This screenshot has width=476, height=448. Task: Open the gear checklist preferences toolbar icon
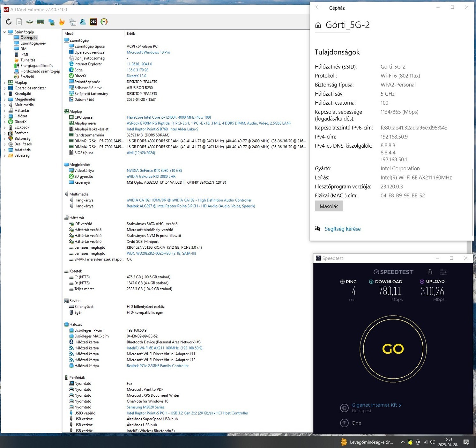point(72,22)
